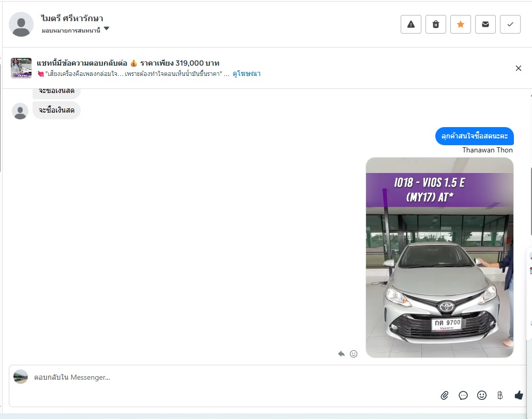Delete conversation with trash icon
This screenshot has width=532, height=419.
pyautogui.click(x=436, y=24)
